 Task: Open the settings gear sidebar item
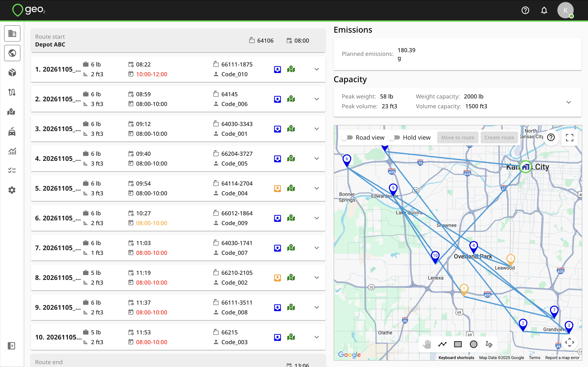click(12, 190)
